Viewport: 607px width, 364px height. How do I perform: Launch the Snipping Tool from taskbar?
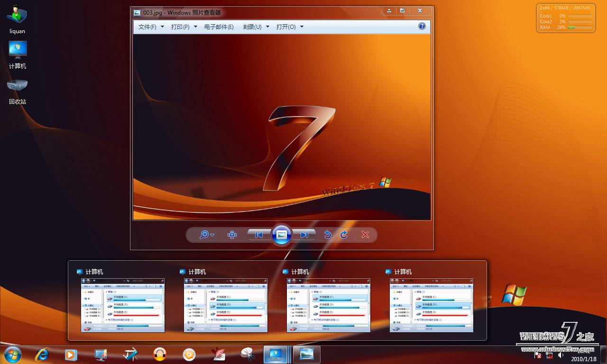[x=248, y=355]
